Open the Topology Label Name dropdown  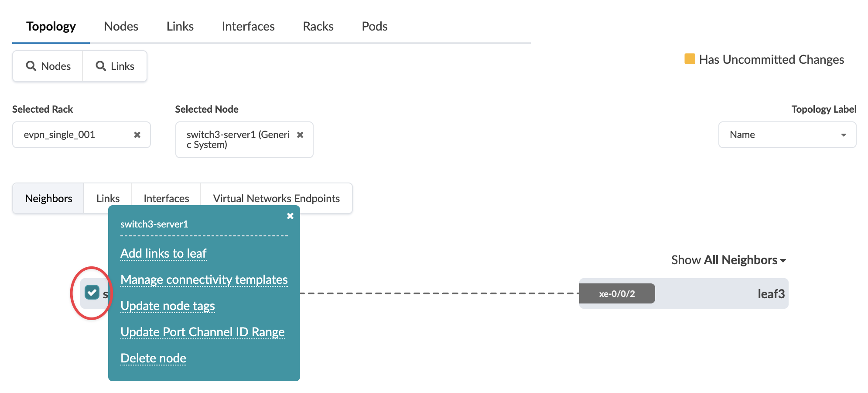(x=787, y=135)
